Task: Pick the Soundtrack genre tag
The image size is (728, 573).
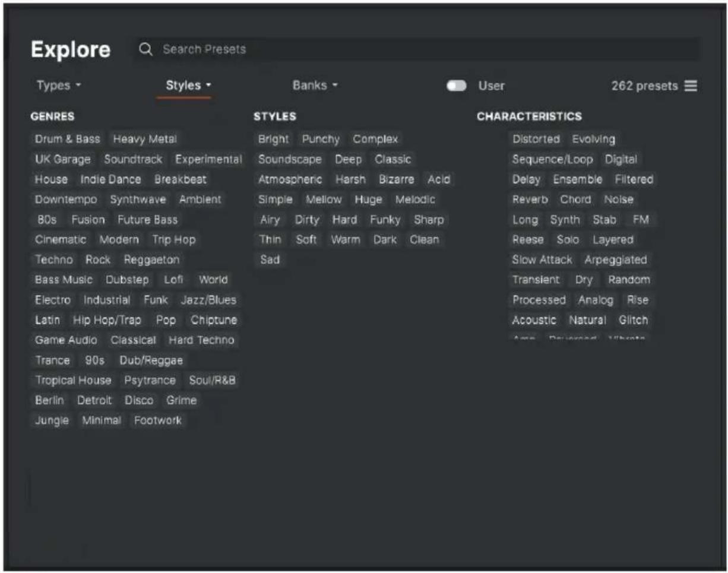Action: 133,160
